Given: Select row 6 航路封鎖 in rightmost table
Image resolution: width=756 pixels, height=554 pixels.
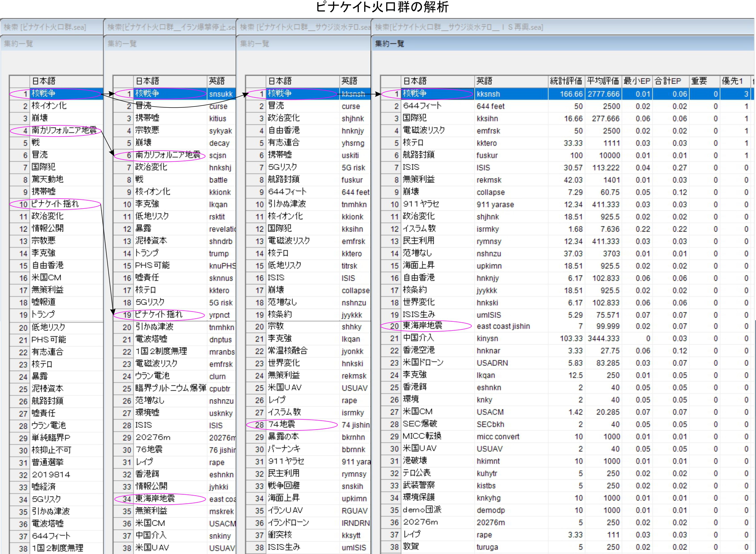Looking at the screenshot, I should tap(418, 155).
